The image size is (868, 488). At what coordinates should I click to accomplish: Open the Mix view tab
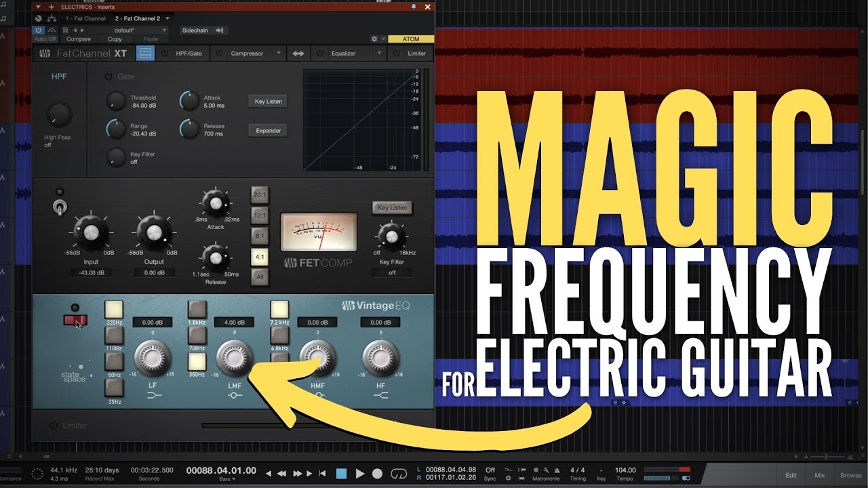[x=820, y=475]
